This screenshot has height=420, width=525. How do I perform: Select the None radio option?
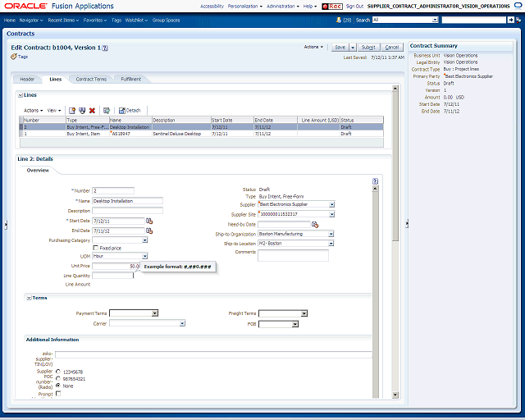[58, 386]
